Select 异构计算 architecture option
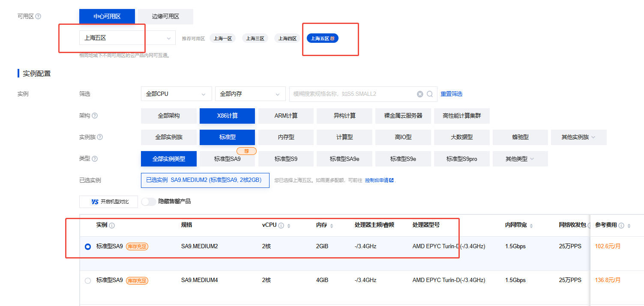This screenshot has width=644, height=306. coord(344,116)
